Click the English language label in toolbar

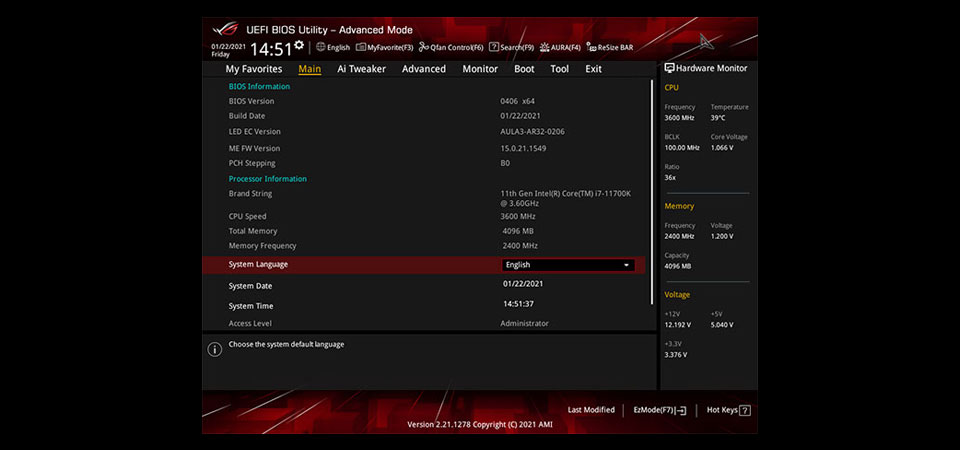tap(339, 47)
